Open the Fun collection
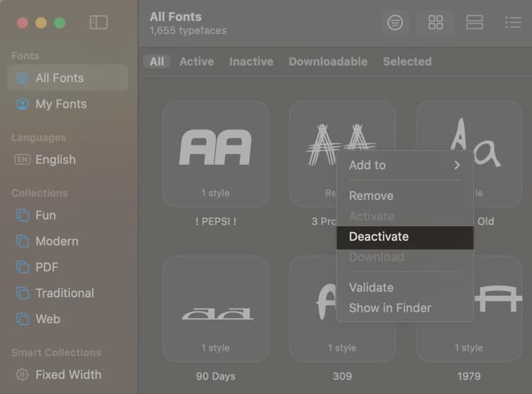The width and height of the screenshot is (532, 394). [68, 215]
